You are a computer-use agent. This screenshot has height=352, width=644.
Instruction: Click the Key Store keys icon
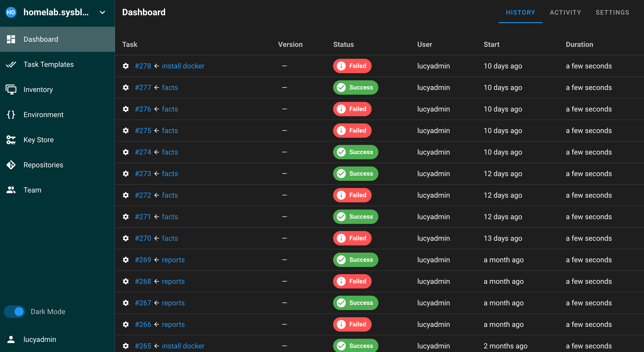[x=11, y=140]
